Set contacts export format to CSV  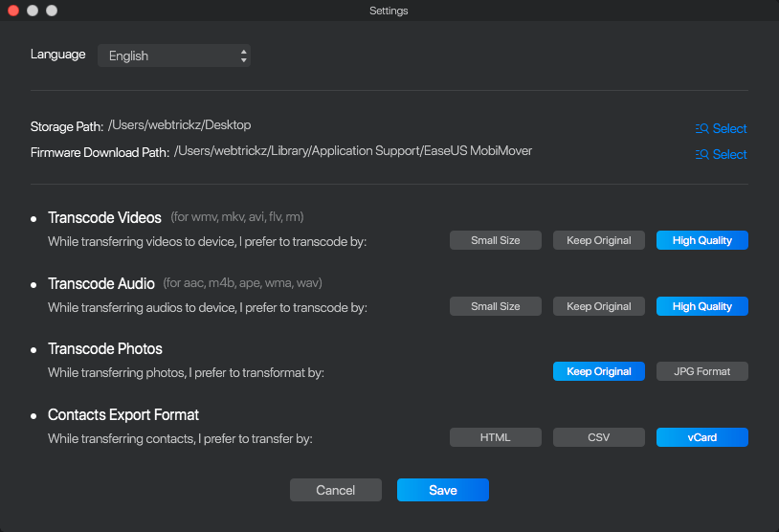[x=599, y=437]
